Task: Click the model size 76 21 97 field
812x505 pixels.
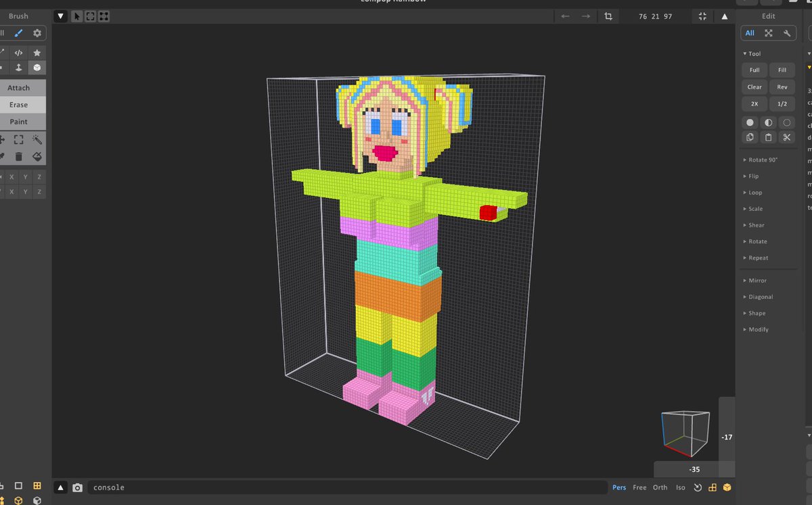Action: click(655, 16)
